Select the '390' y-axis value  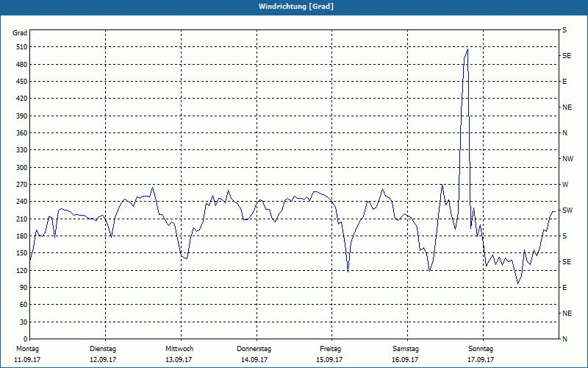tap(22, 116)
